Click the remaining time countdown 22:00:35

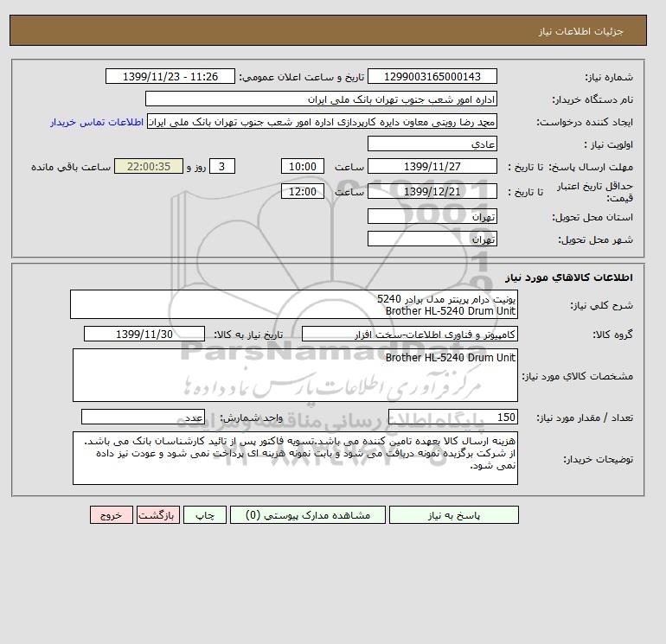coord(149,167)
